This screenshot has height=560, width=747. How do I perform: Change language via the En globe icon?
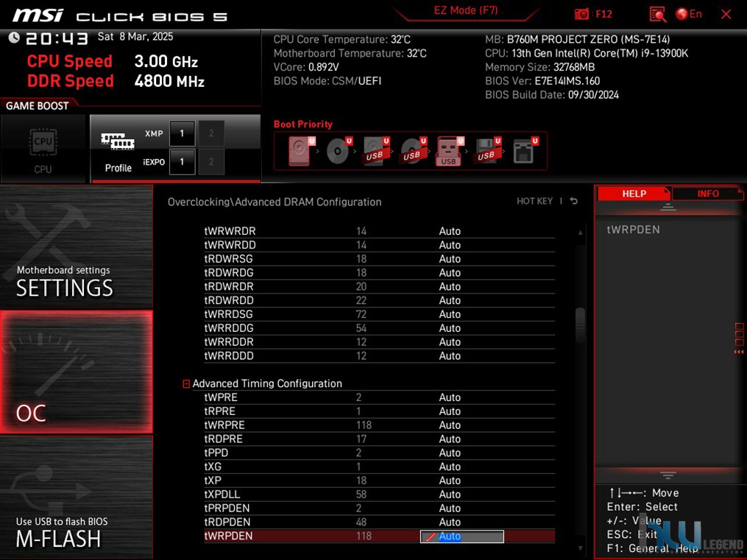(x=689, y=14)
